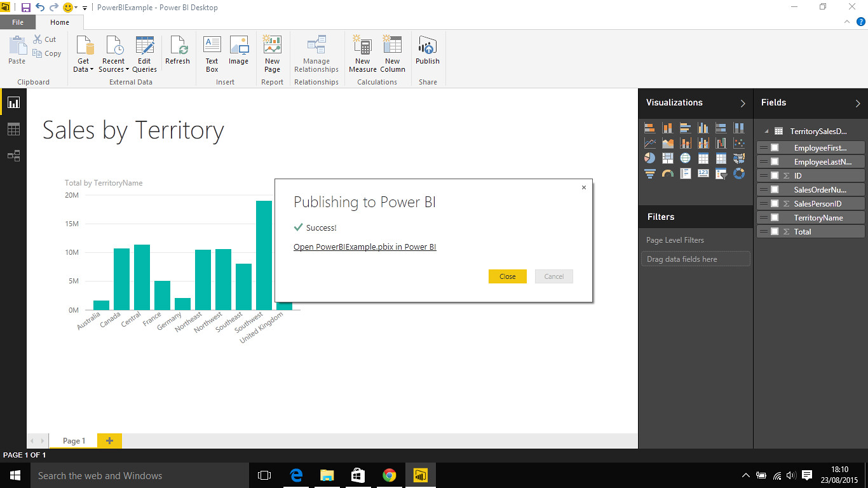Collapse the Fields pane chevron
Image resolution: width=868 pixels, height=488 pixels.
click(858, 103)
